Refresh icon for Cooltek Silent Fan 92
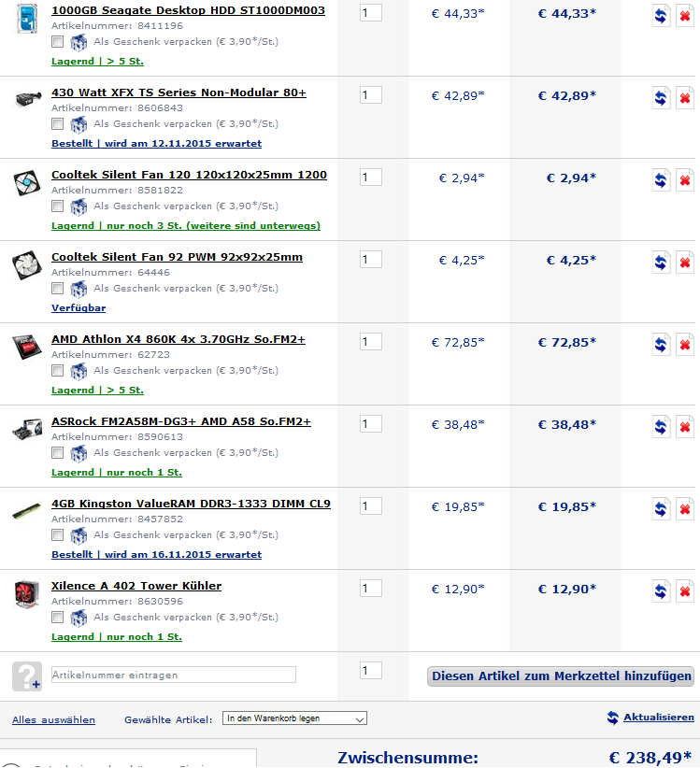Viewport: 700px width, 768px height. 661,263
